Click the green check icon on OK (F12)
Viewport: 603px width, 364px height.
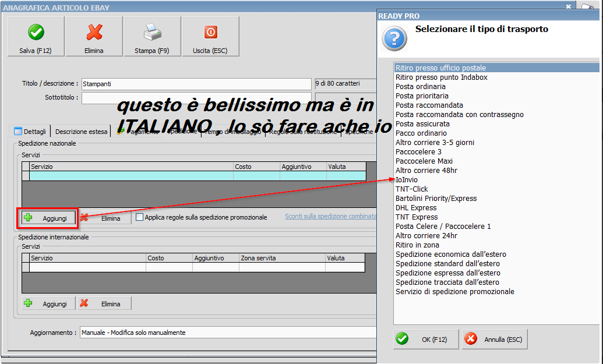tap(402, 339)
